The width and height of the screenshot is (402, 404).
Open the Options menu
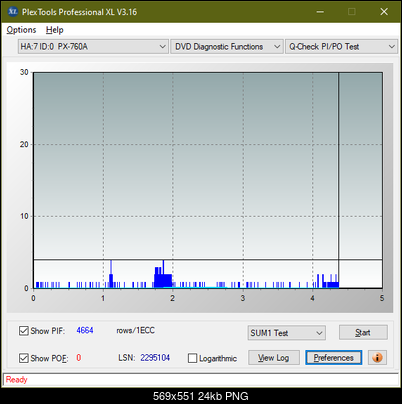click(21, 30)
